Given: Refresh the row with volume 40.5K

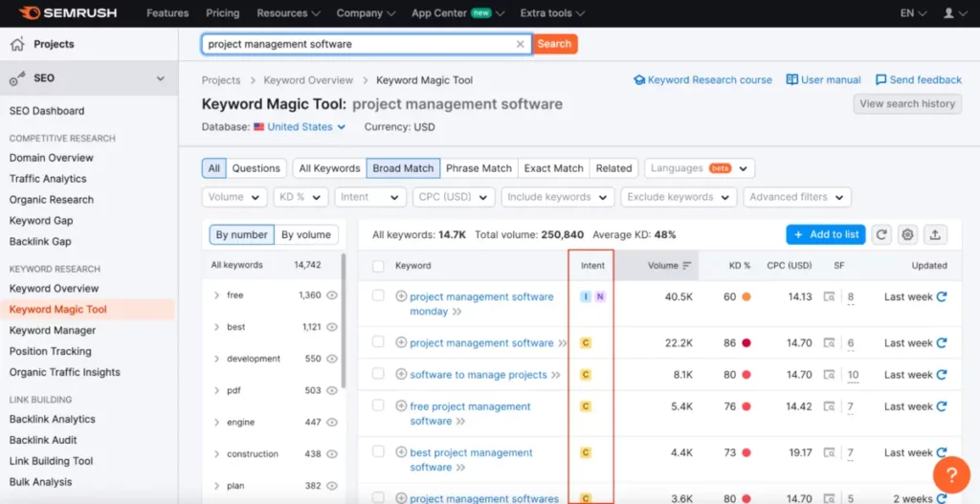Looking at the screenshot, I should click(942, 296).
